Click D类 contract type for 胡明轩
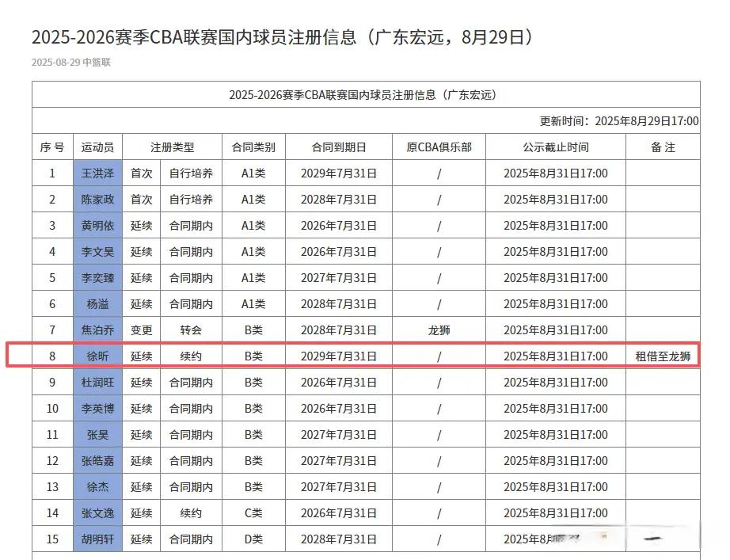The height and width of the screenshot is (560, 730). pyautogui.click(x=253, y=539)
